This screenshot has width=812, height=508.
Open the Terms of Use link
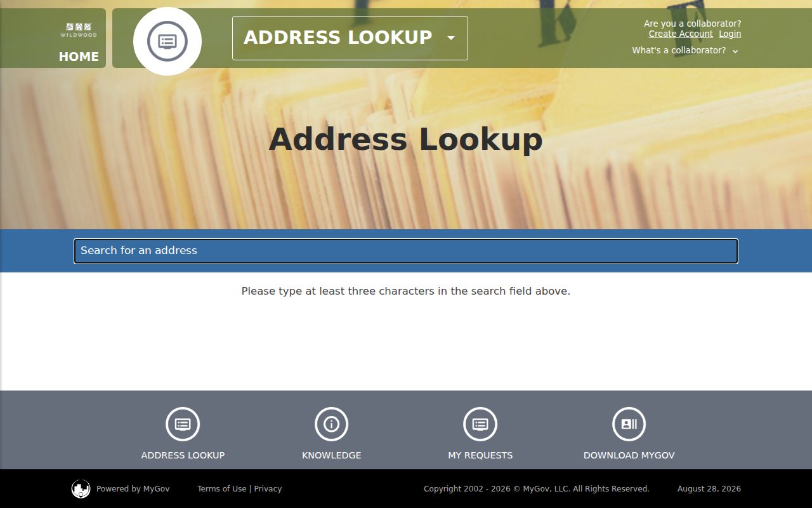(x=221, y=489)
